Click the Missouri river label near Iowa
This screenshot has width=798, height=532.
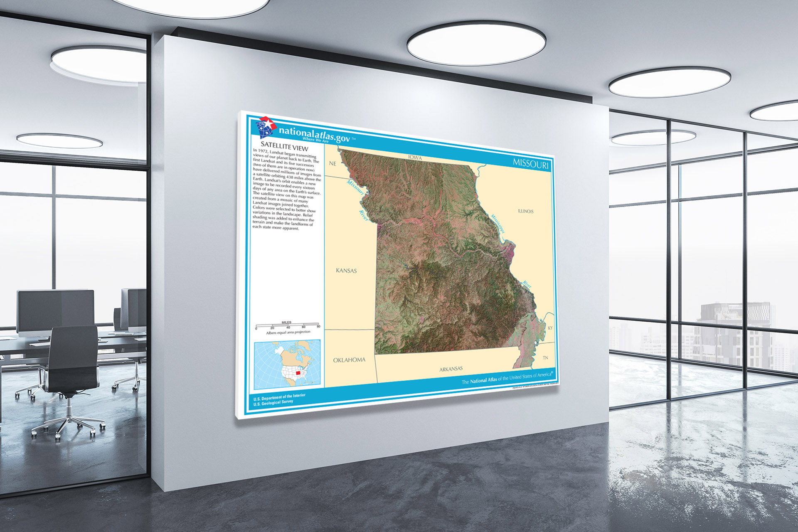355,187
